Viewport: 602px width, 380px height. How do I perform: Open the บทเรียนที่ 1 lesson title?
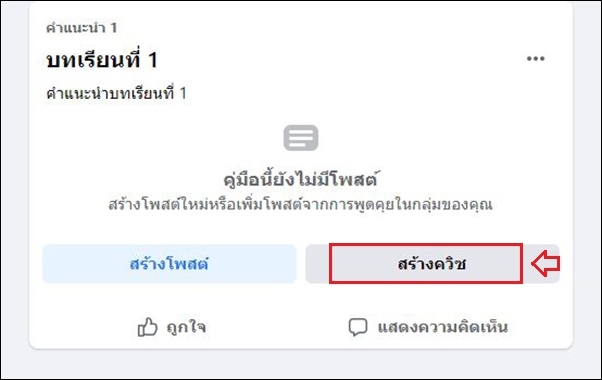[x=102, y=60]
